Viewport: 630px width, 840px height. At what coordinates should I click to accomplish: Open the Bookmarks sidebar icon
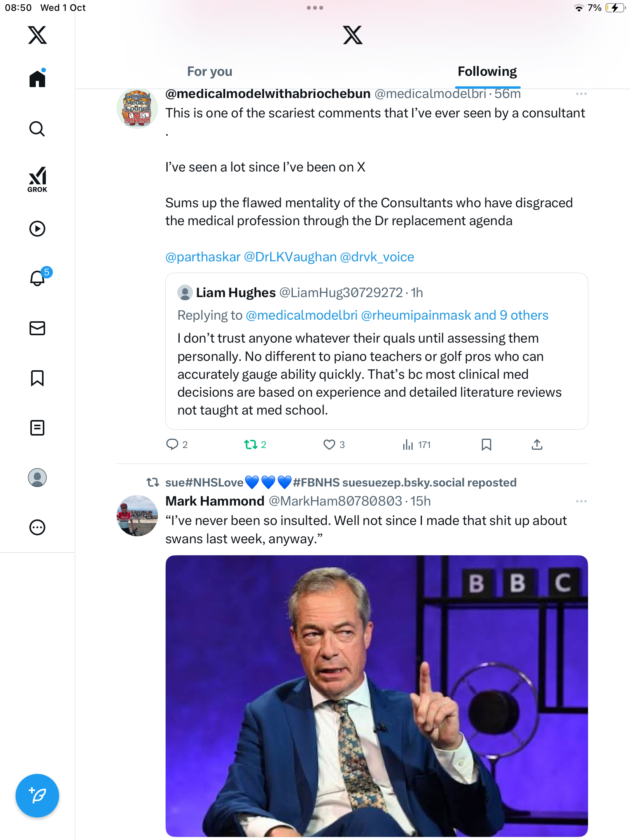click(37, 378)
